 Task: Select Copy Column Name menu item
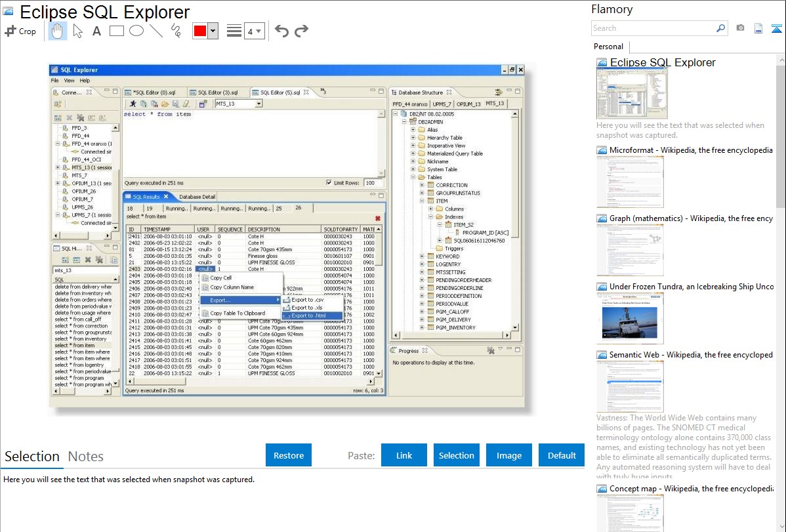click(x=241, y=287)
